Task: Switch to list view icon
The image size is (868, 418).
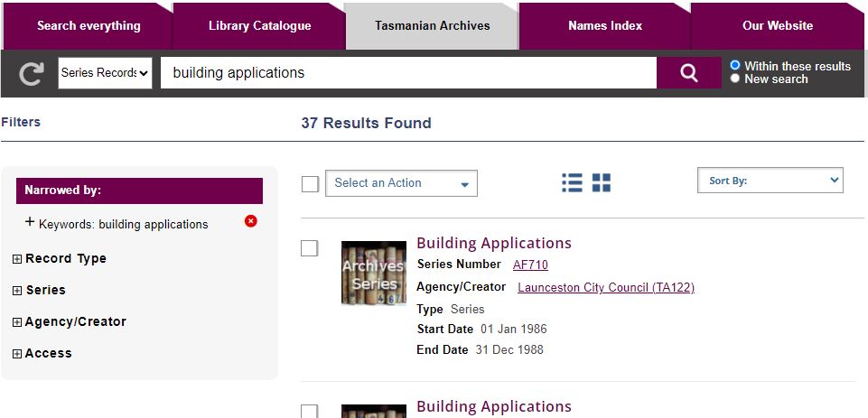Action: 572,183
